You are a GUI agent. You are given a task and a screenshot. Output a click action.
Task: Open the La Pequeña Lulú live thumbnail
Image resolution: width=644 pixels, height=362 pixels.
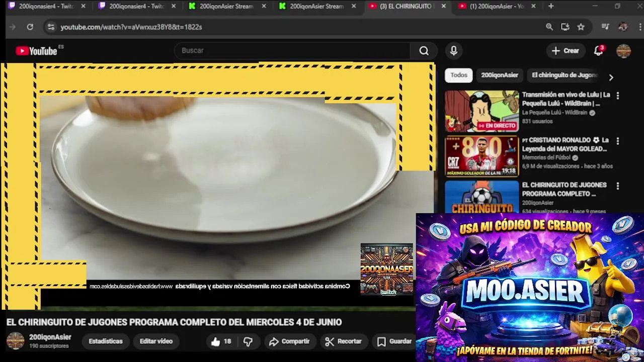point(481,111)
